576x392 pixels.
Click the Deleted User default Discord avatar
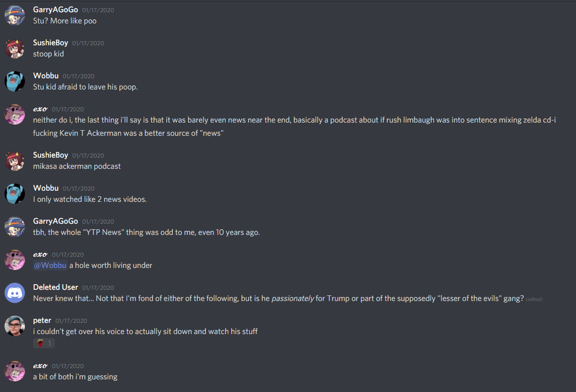15,293
